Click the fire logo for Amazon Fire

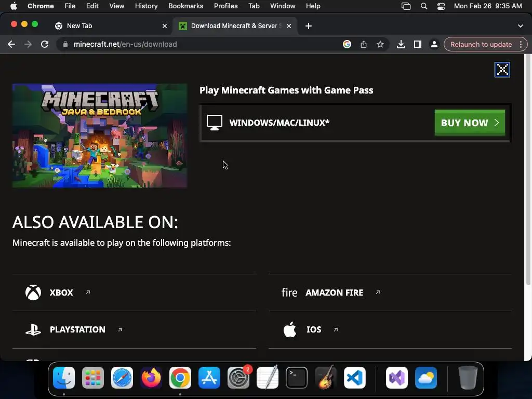click(289, 292)
